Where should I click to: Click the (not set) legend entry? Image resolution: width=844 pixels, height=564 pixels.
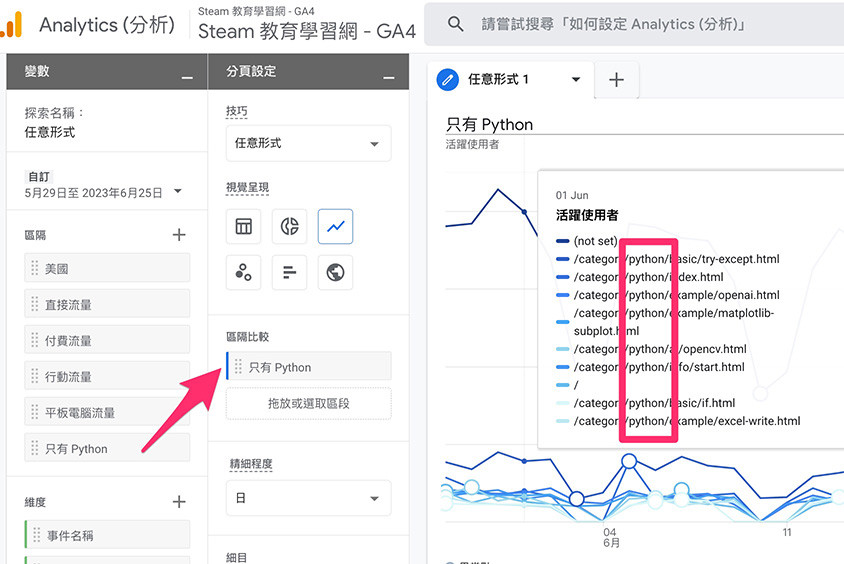click(x=587, y=241)
